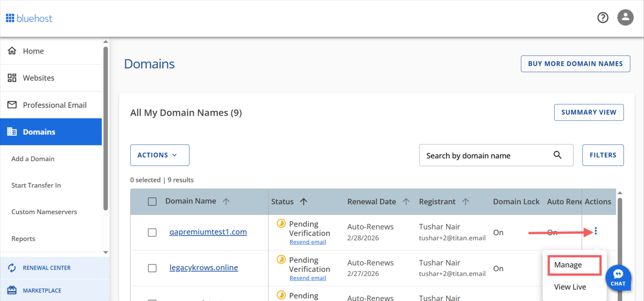Click Marketplace basket icon
644x301 pixels.
click(x=12, y=290)
